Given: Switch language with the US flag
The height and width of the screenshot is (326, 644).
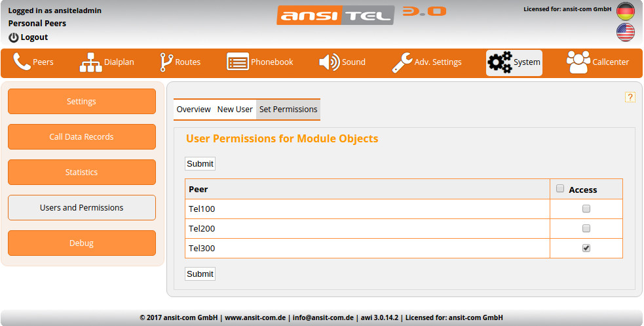Looking at the screenshot, I should (x=626, y=33).
